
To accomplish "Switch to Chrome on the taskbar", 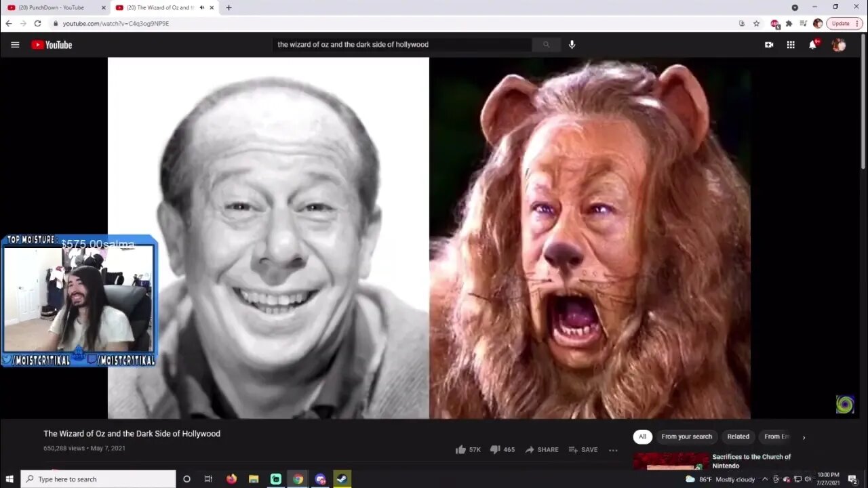I will point(298,479).
